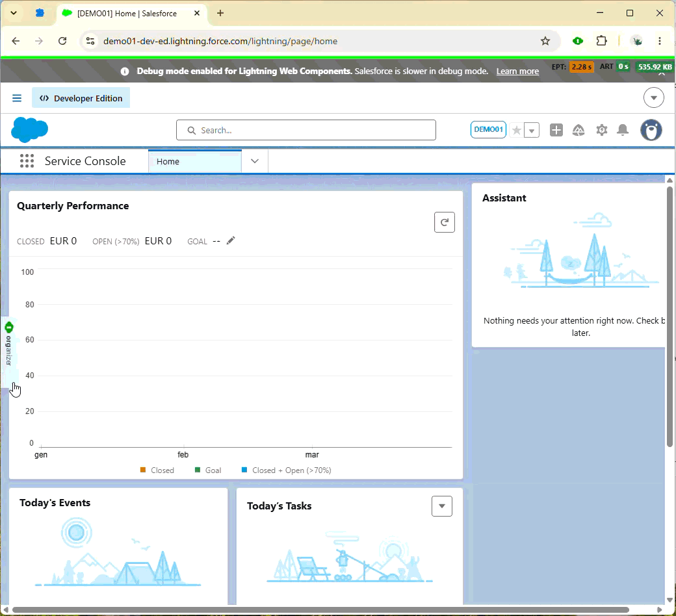Follow the Learn more link
The width and height of the screenshot is (676, 616).
click(x=517, y=71)
